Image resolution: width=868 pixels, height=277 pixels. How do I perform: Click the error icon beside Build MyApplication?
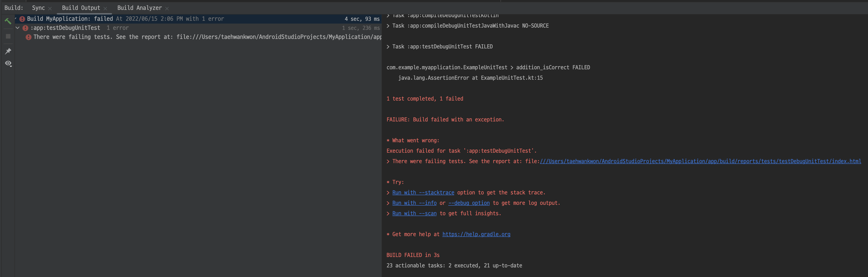click(x=22, y=19)
